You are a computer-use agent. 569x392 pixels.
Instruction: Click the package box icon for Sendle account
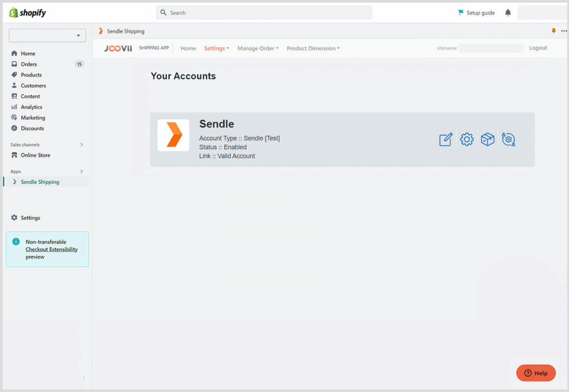487,139
